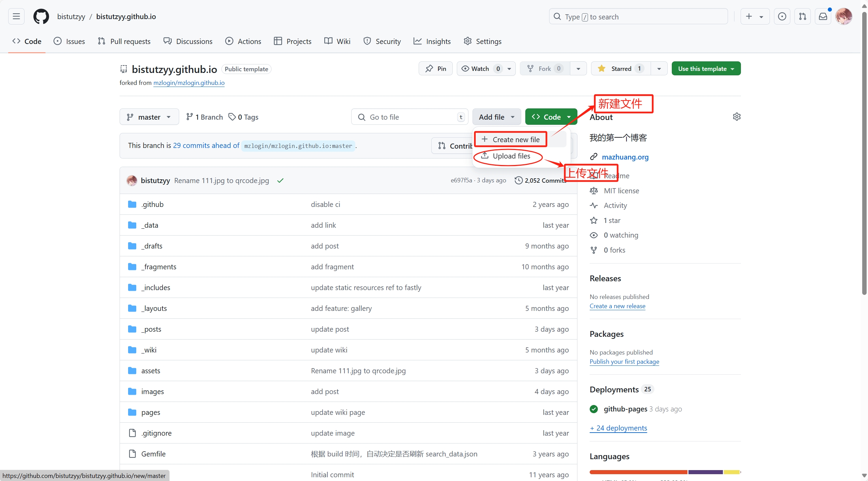Open the user avatar menu
This screenshot has height=481, width=868.
[844, 16]
